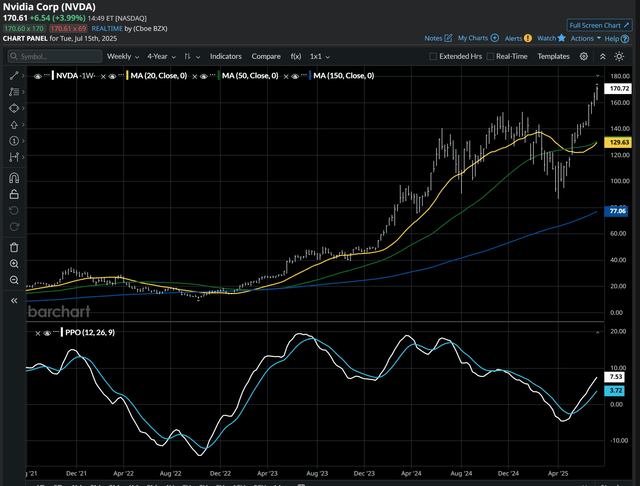The width and height of the screenshot is (640, 486).
Task: Click the Full Screen Chart button
Action: [x=599, y=25]
